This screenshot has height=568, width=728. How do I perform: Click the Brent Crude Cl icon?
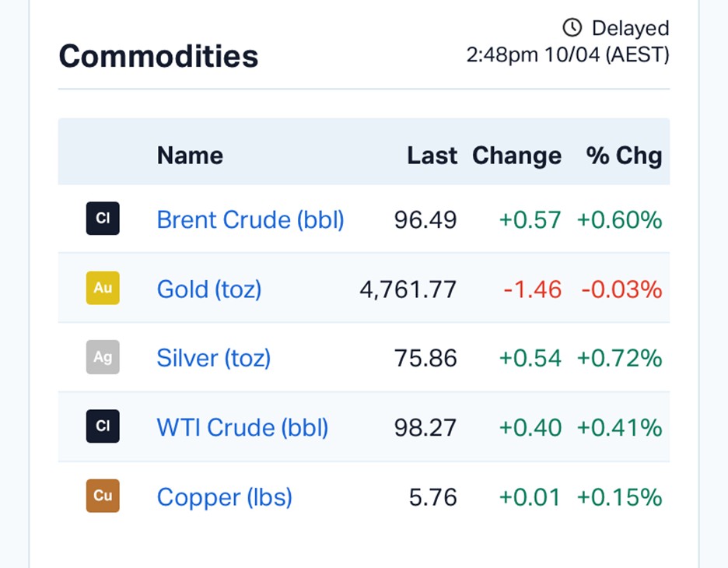(103, 219)
